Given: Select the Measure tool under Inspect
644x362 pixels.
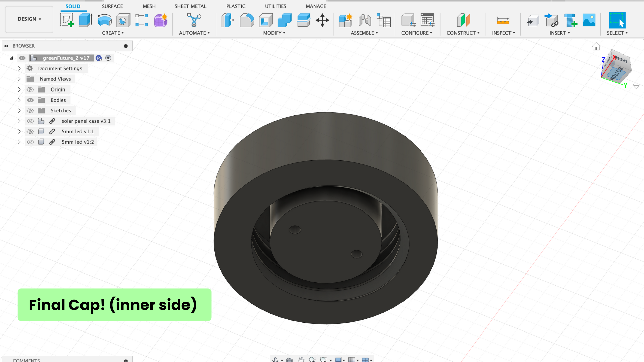Looking at the screenshot, I should click(x=503, y=20).
